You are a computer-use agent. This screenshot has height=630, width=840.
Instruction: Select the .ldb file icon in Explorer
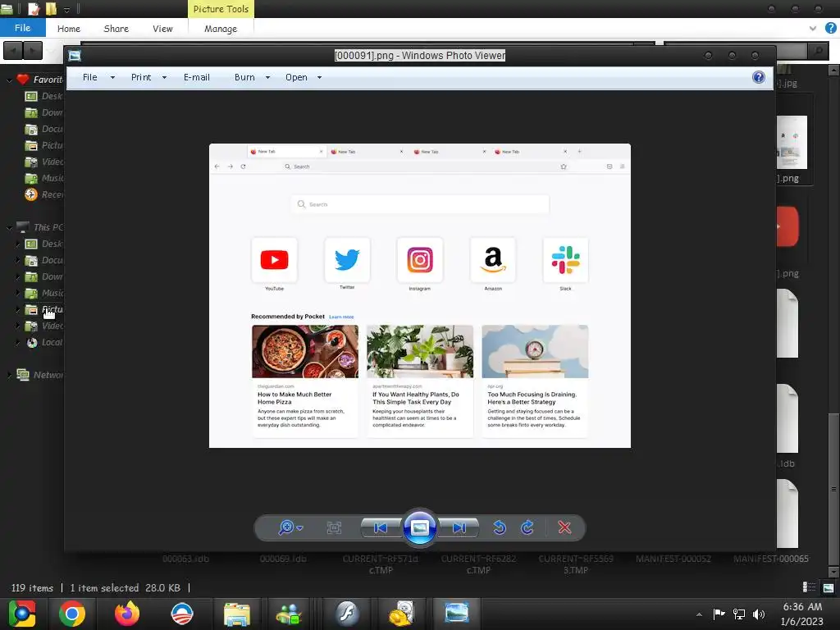pos(787,419)
